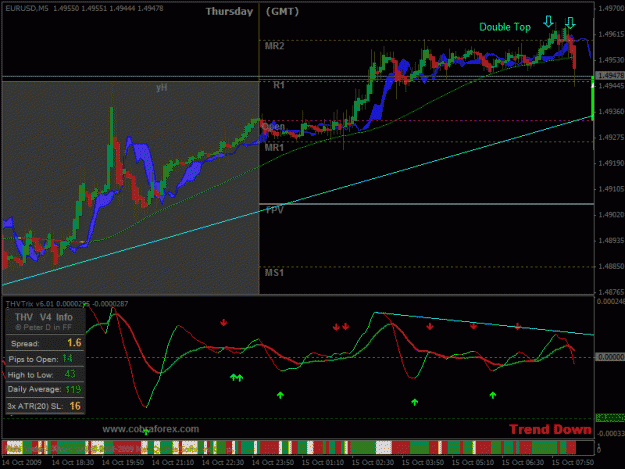Click the 14 Oct 18:30 time label
This screenshot has width=625, height=469.
(73, 463)
